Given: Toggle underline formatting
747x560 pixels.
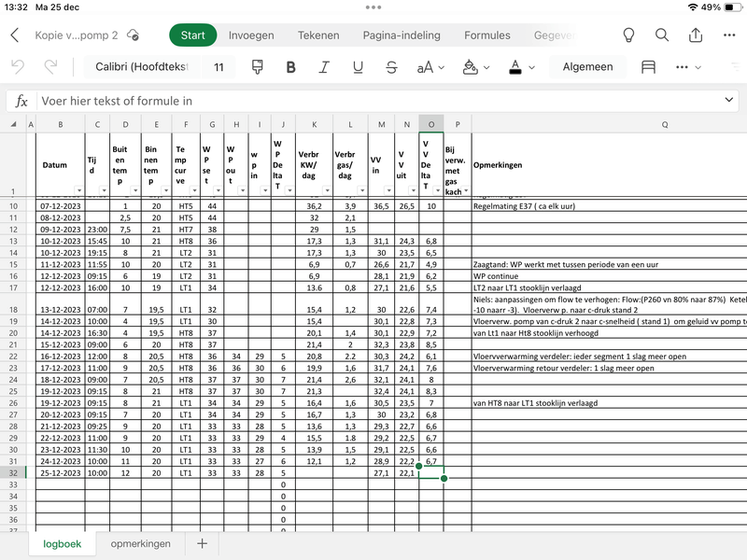Looking at the screenshot, I should (358, 67).
